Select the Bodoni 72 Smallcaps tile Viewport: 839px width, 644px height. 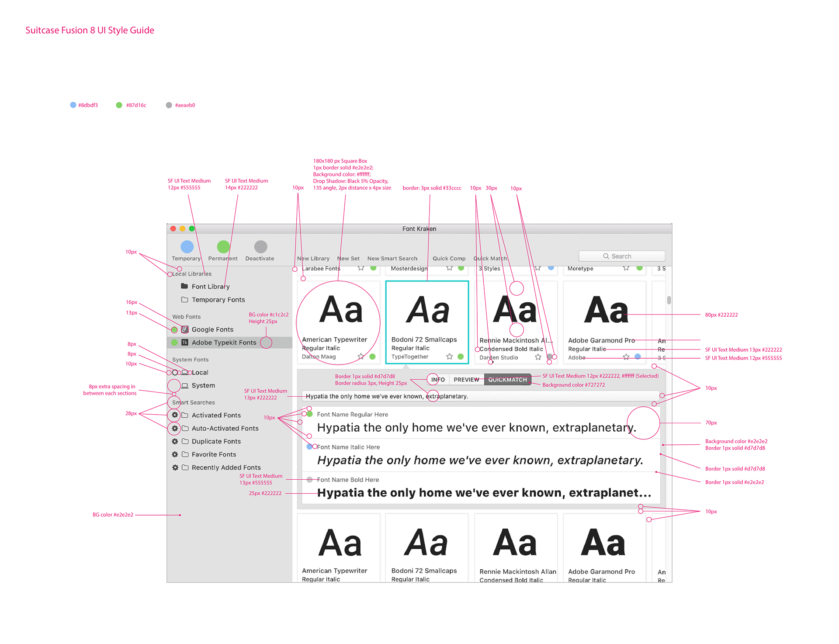(x=427, y=322)
